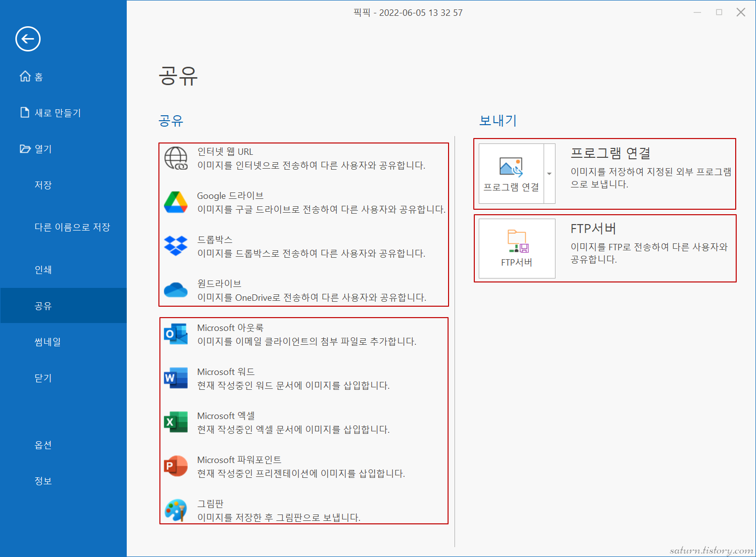Click the Microsoft Excel icon
This screenshot has height=557, width=756.
176,422
